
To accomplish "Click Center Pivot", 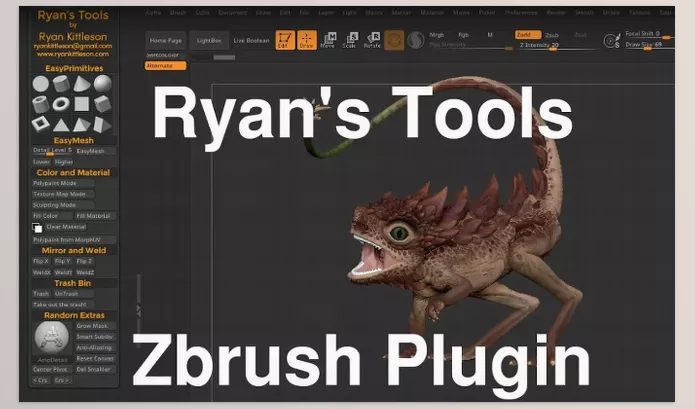I will 50,369.
